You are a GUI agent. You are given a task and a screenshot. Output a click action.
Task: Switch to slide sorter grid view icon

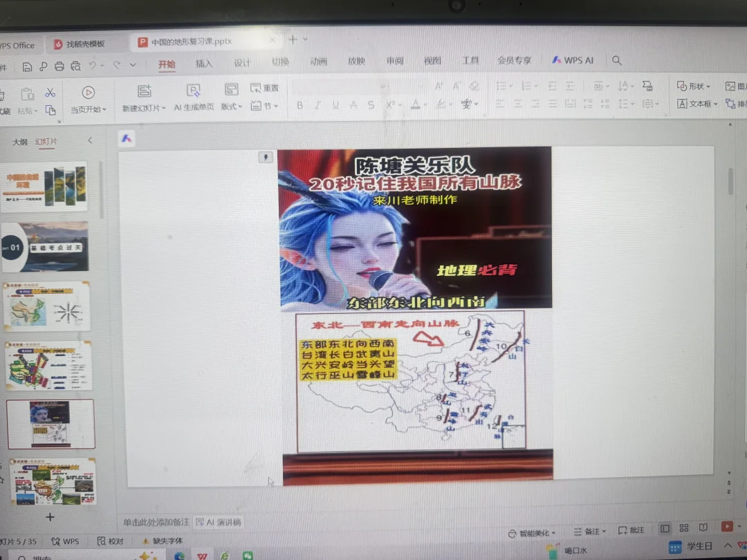(684, 528)
